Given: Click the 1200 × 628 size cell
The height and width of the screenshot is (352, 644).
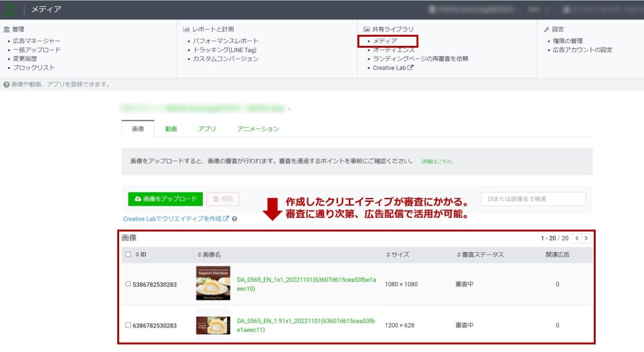Looking at the screenshot, I should coord(400,326).
